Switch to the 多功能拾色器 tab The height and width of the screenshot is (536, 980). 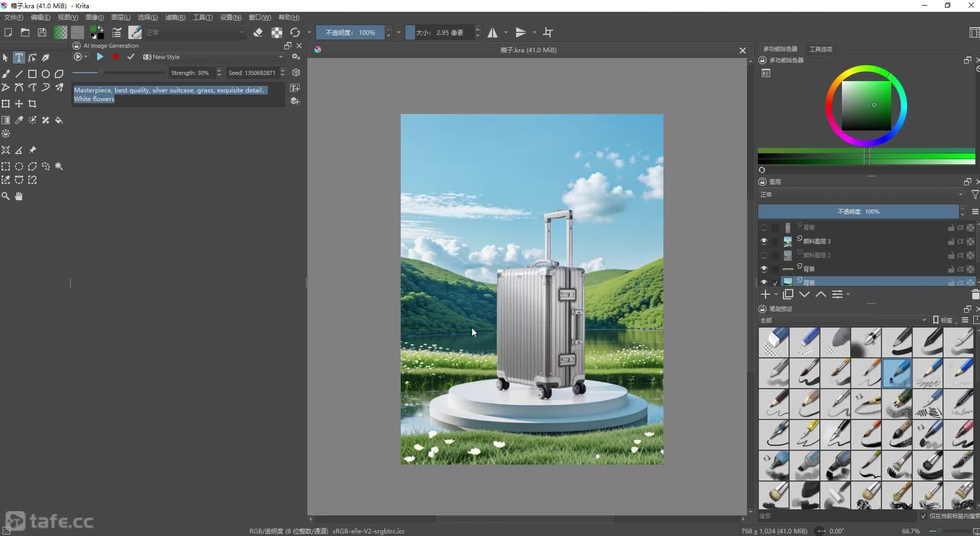pos(780,49)
